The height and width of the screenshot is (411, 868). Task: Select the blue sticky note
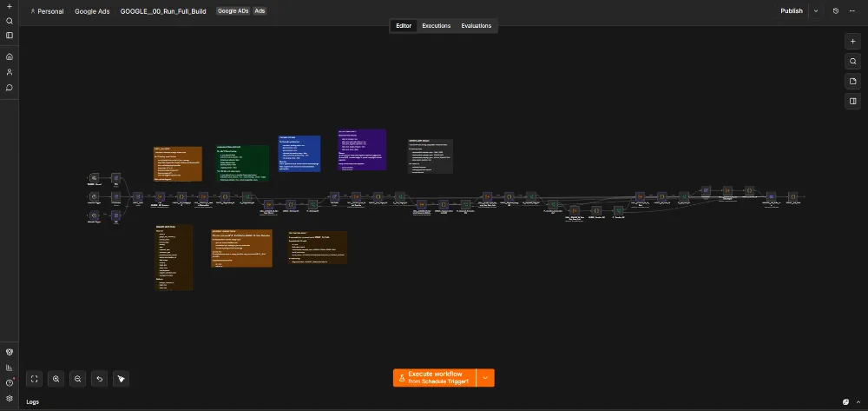tap(299, 154)
